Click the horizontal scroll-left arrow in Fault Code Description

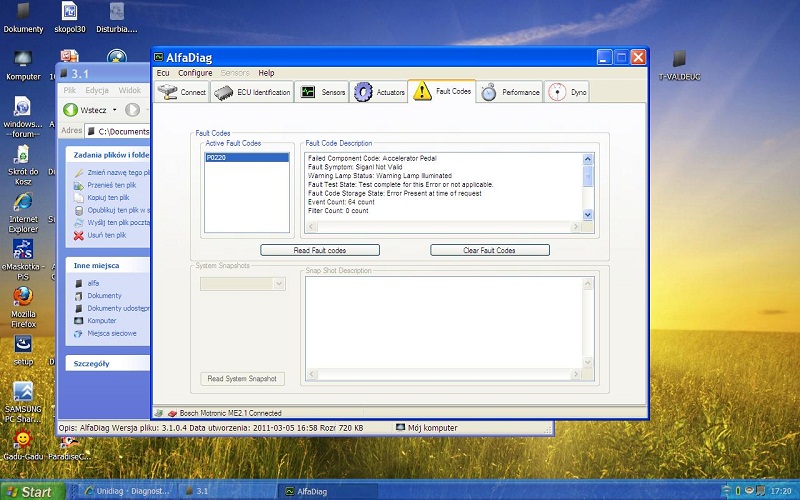(x=311, y=226)
